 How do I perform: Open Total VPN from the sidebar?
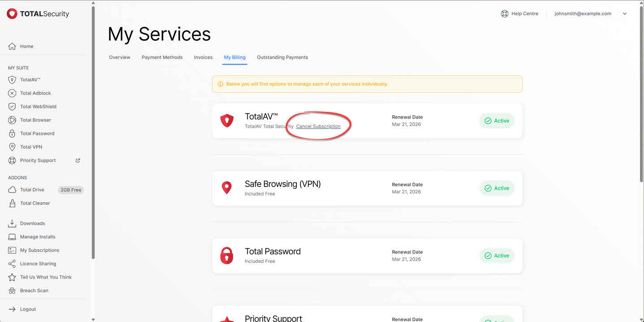(31, 147)
